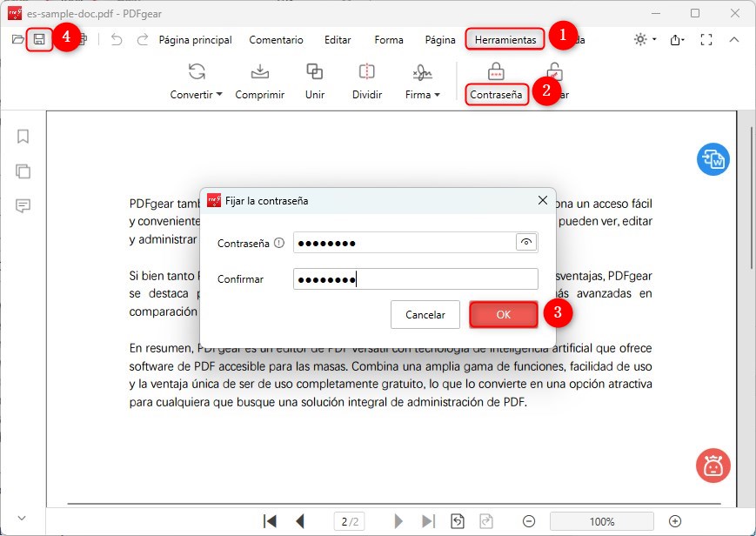Viewport: 756px width, 536px height.
Task: Open the page thumbnails panel
Action: pyautogui.click(x=23, y=171)
